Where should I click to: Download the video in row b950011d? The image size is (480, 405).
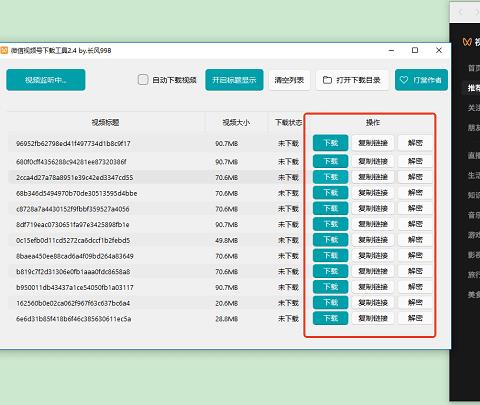click(x=331, y=287)
